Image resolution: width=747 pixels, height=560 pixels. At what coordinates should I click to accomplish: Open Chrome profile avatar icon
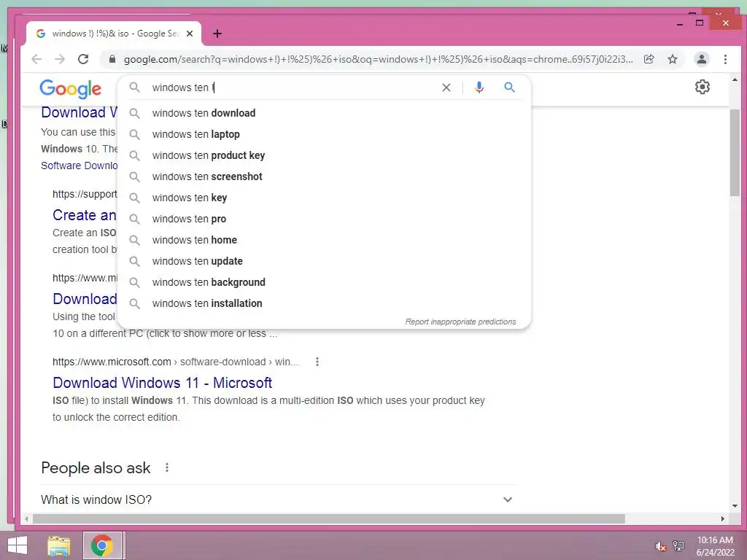click(x=702, y=59)
